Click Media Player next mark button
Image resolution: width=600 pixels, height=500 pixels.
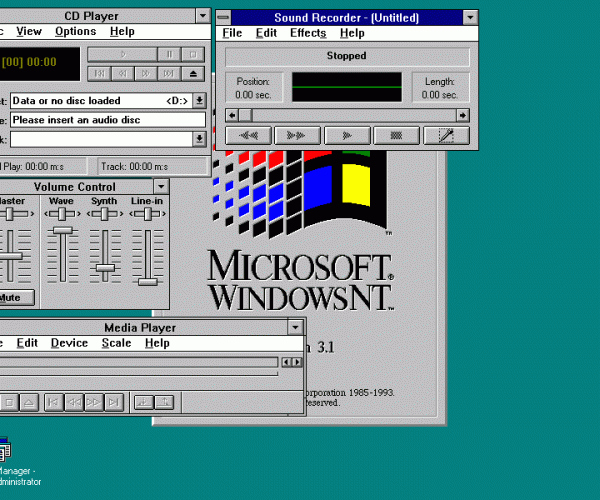pyautogui.click(x=114, y=402)
